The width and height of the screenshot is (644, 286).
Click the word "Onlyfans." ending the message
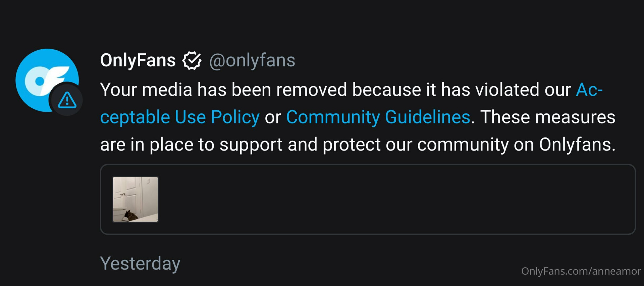click(577, 145)
